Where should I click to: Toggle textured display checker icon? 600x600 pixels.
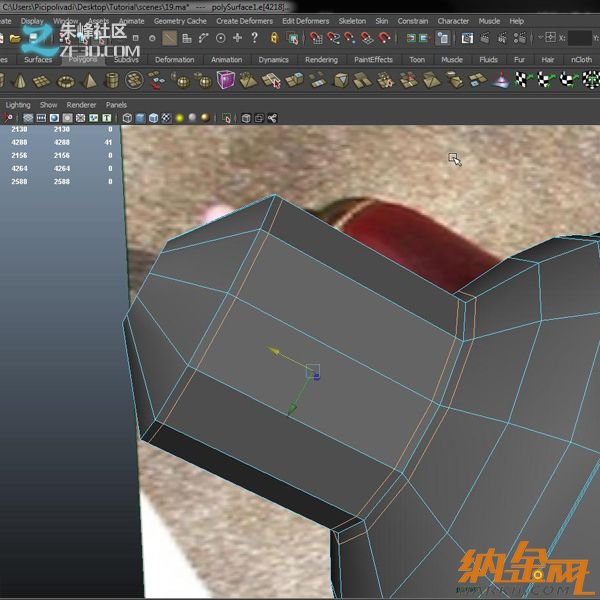coord(166,118)
